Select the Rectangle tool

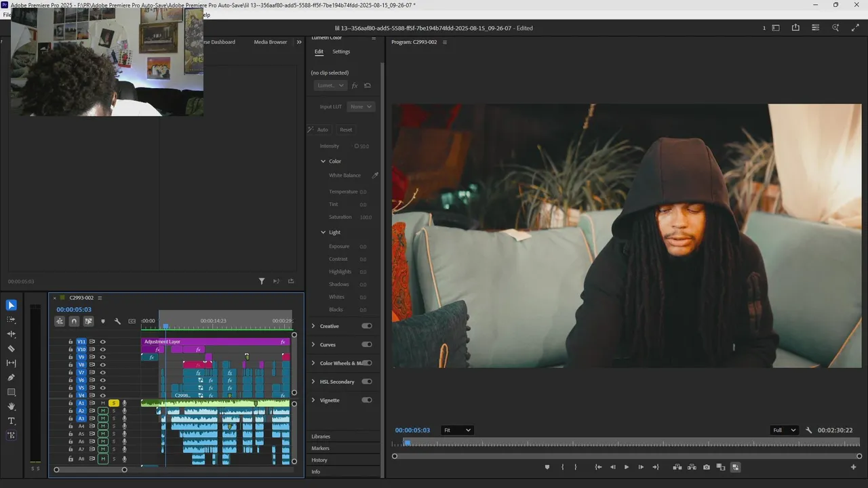11,392
